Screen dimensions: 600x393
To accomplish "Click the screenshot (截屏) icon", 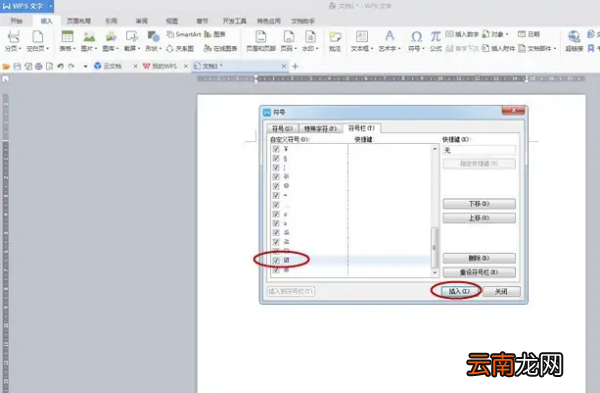I will pos(132,37).
